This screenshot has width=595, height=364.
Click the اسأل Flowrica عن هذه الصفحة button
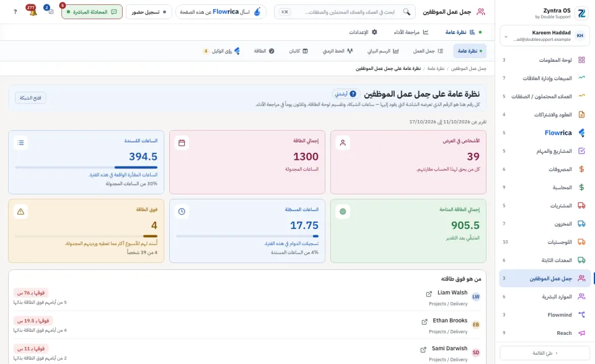point(221,12)
